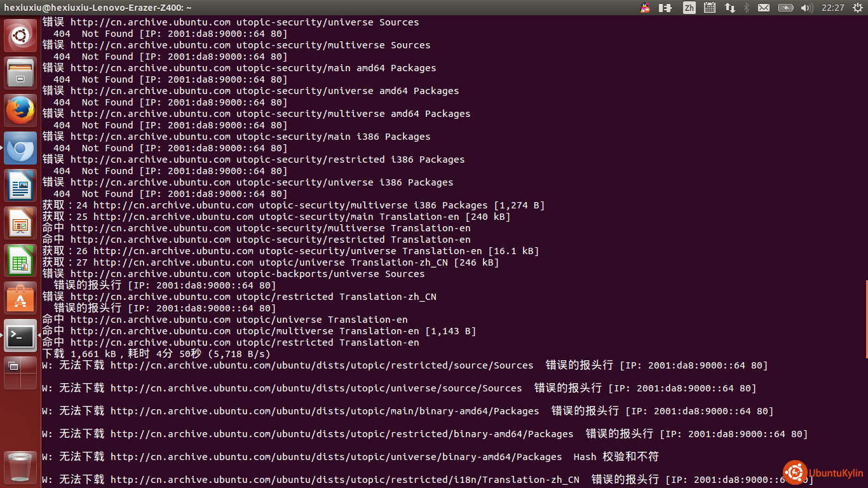This screenshot has width=868, height=488.
Task: Open the Trash in launcher
Action: (20, 467)
